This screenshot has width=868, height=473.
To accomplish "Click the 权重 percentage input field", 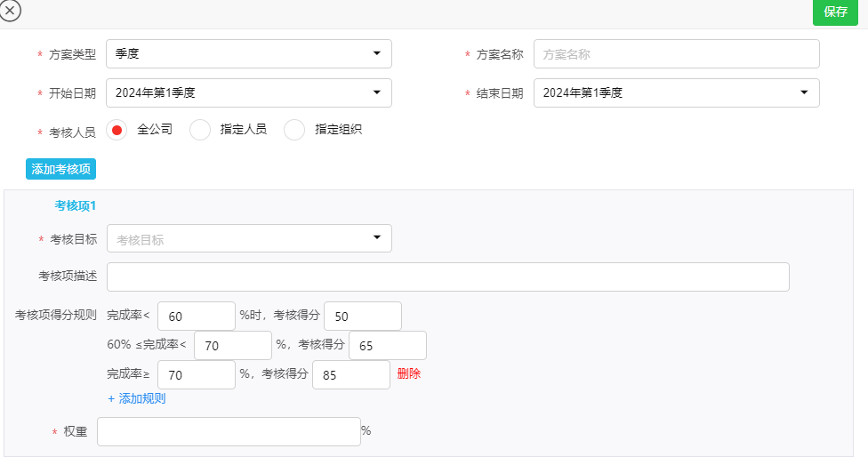I will [x=229, y=431].
